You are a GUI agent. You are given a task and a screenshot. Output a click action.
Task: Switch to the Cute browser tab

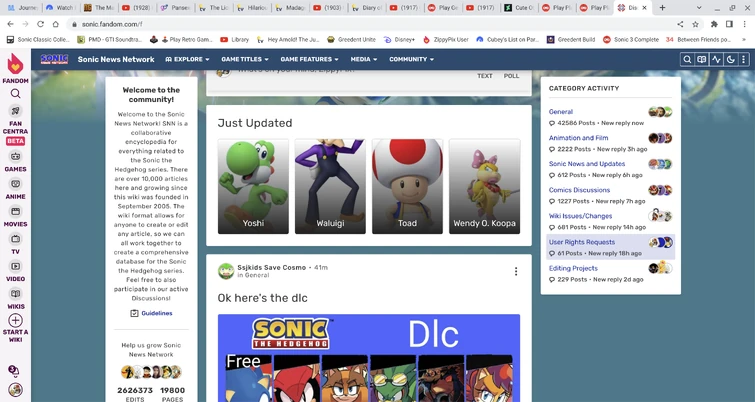click(x=519, y=8)
